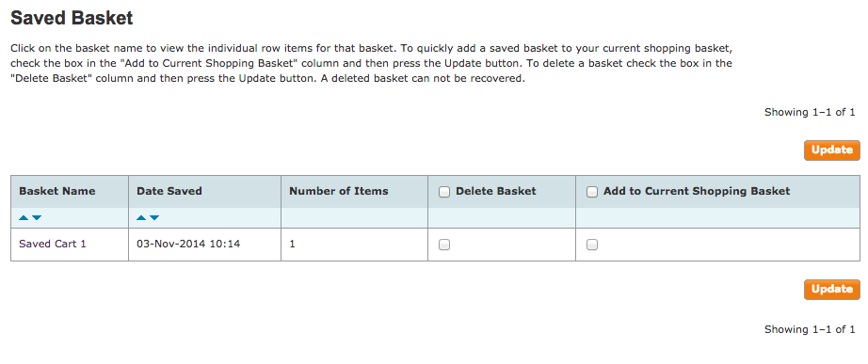Viewport: 868px width, 364px height.
Task: Tick add-to-basket box in Saved Cart 1 row
Action: (x=592, y=245)
